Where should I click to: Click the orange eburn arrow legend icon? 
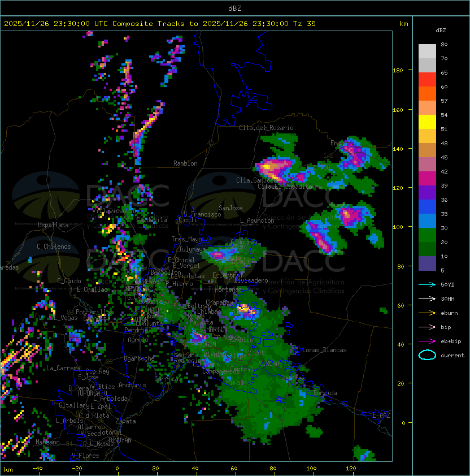[x=427, y=313]
